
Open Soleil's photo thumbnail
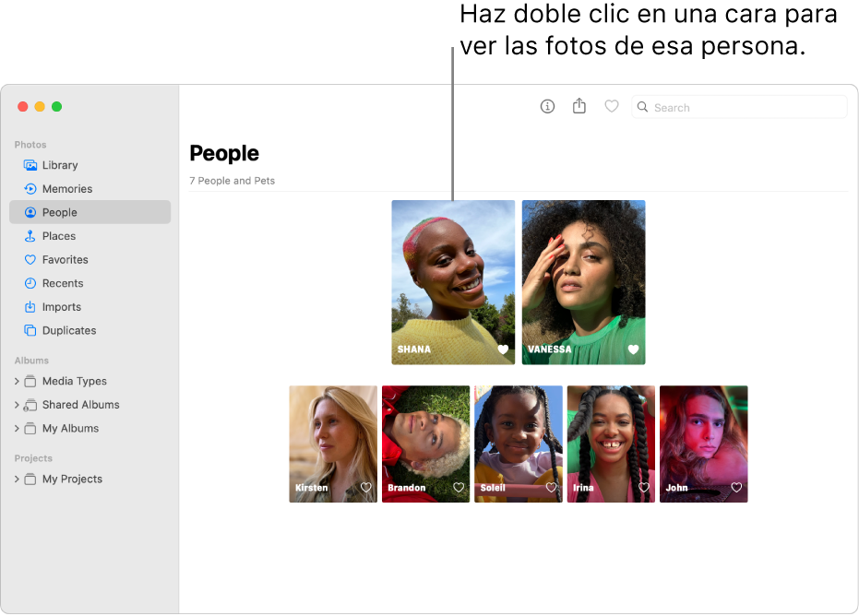tap(518, 444)
